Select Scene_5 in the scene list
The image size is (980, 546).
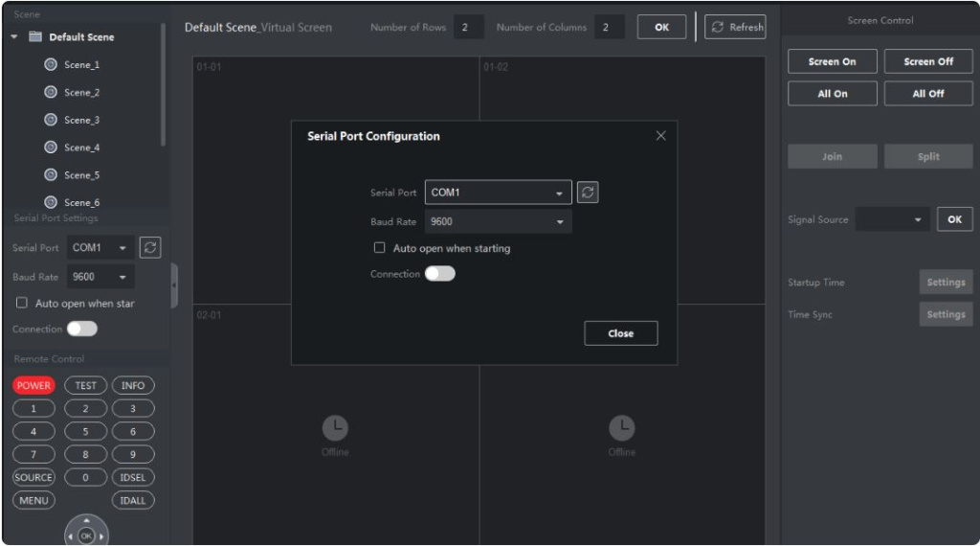[x=81, y=175]
